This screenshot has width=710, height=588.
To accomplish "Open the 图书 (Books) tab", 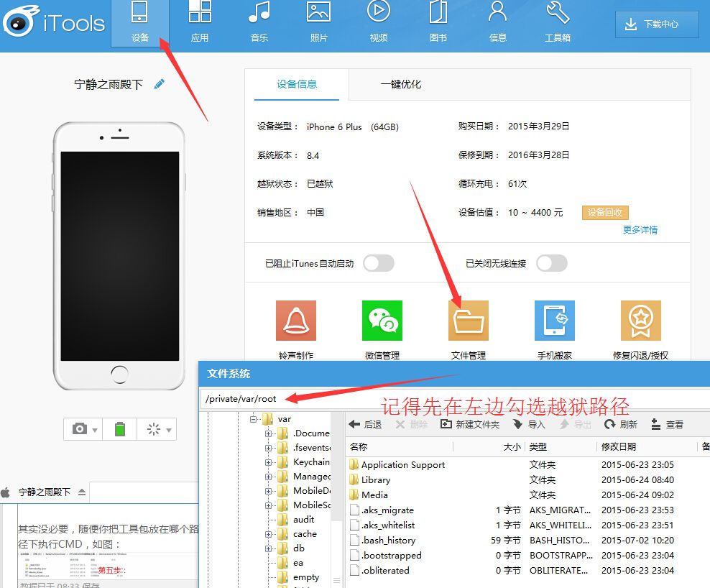I will pos(438,23).
